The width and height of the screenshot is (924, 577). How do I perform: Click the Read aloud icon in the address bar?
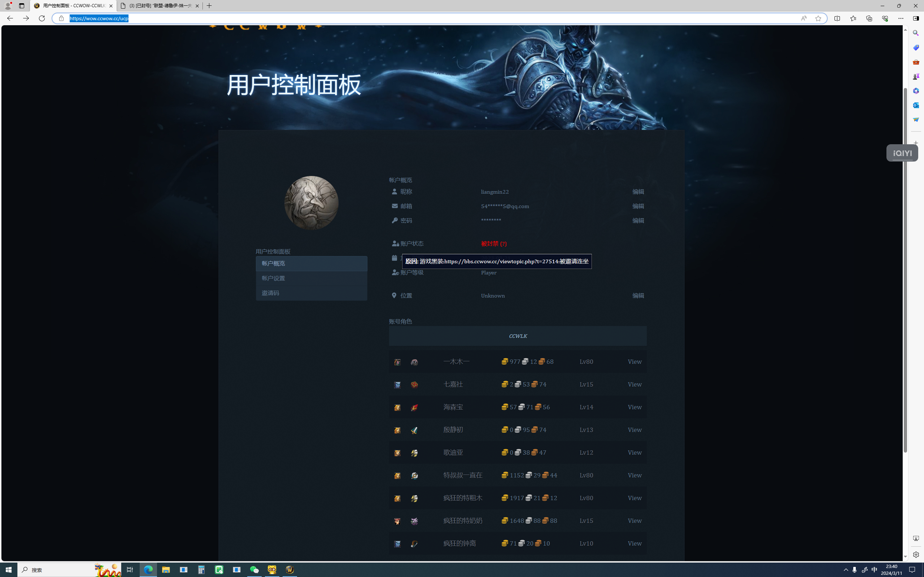804,18
